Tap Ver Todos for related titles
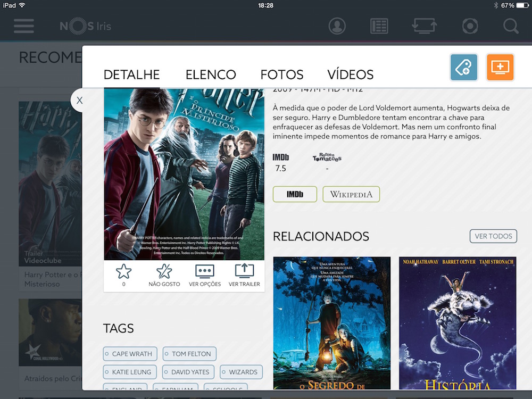532x399 pixels. [x=493, y=236]
